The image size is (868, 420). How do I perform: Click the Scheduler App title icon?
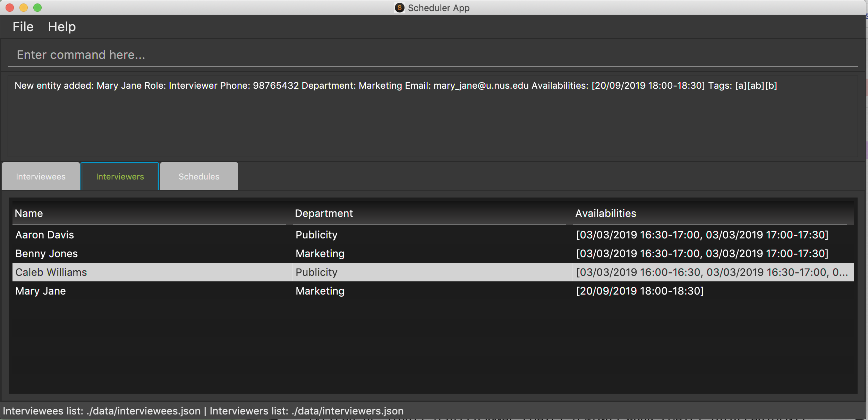[399, 8]
